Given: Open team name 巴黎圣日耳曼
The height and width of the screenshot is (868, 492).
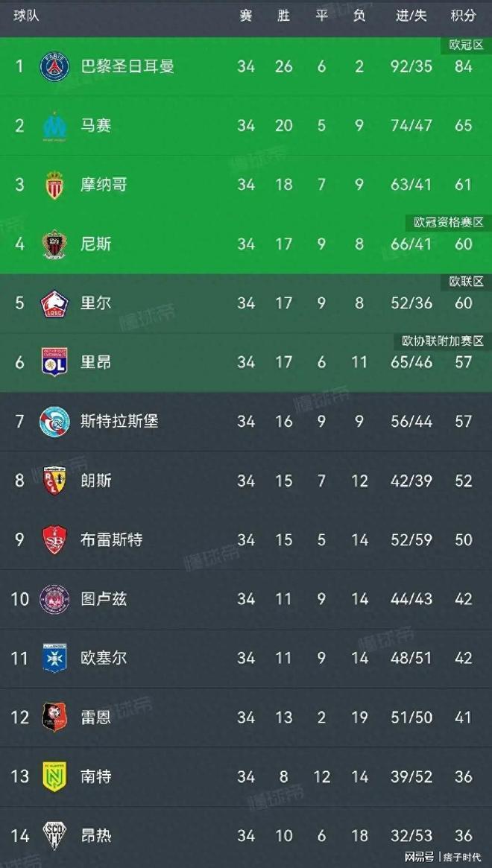Looking at the screenshot, I should click(x=127, y=67).
